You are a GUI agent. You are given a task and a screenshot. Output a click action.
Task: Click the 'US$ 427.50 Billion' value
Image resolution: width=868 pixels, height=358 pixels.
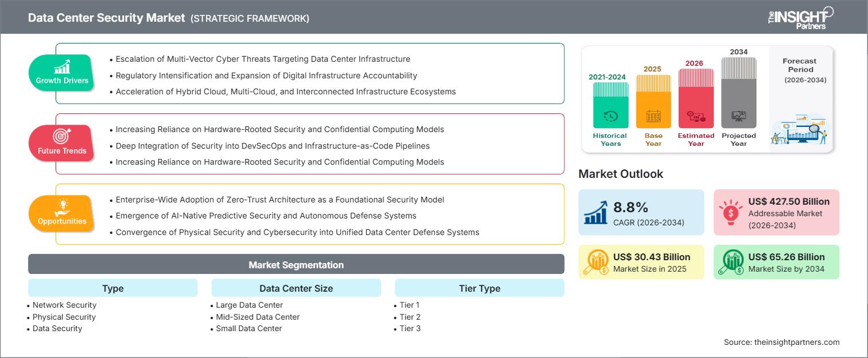pyautogui.click(x=789, y=201)
